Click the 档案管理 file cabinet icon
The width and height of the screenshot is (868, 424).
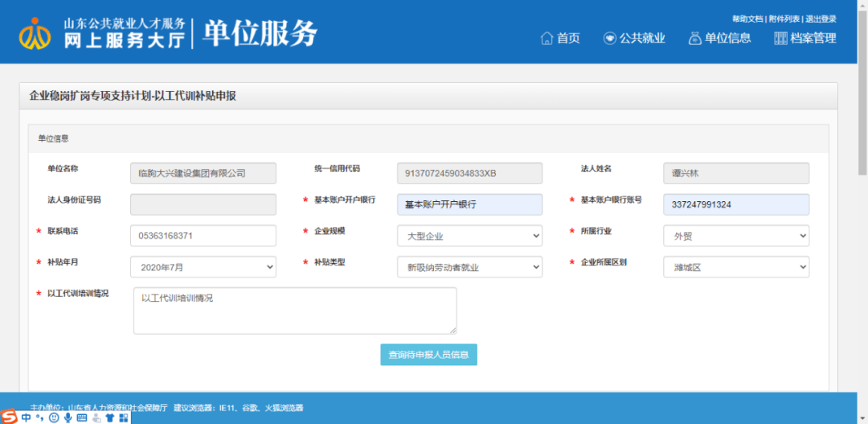(780, 39)
